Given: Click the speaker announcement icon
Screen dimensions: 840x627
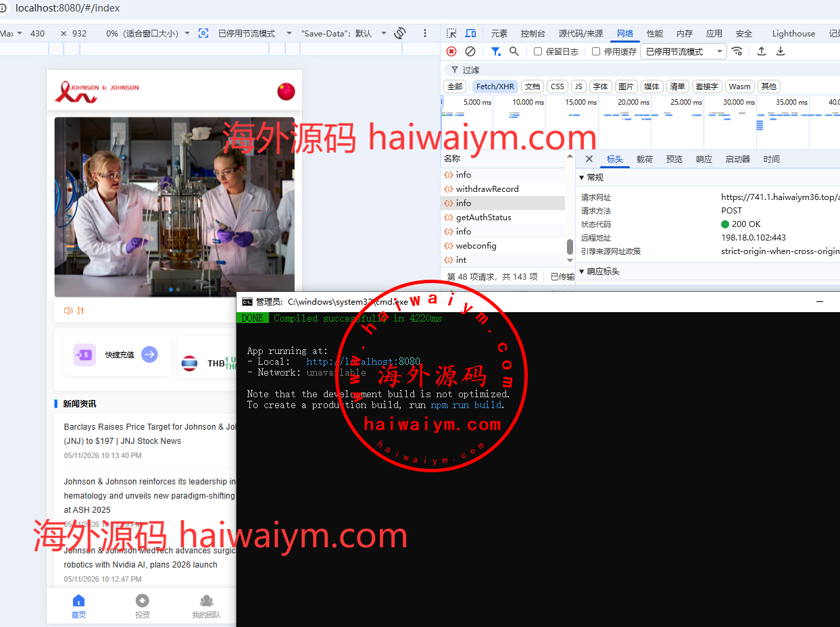Looking at the screenshot, I should click(x=68, y=311).
